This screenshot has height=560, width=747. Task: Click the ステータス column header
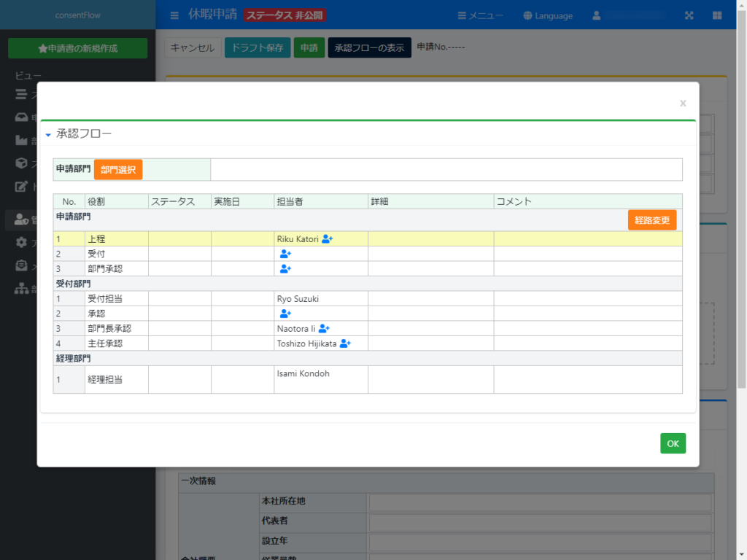pos(179,201)
